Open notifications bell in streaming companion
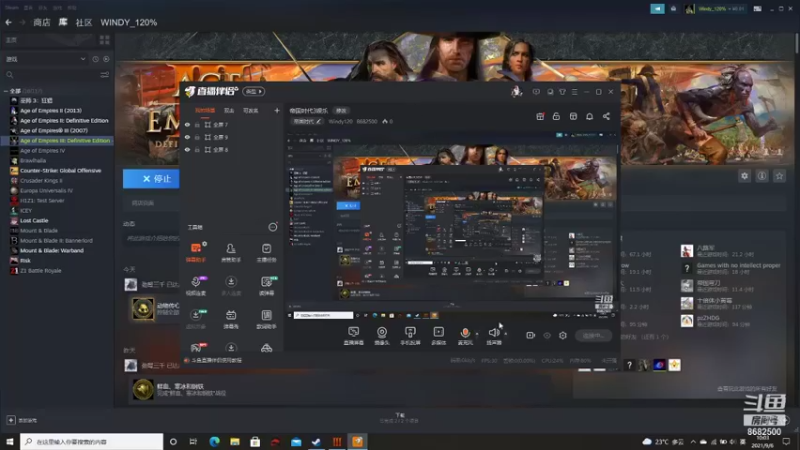800x450 pixels. tap(589, 116)
